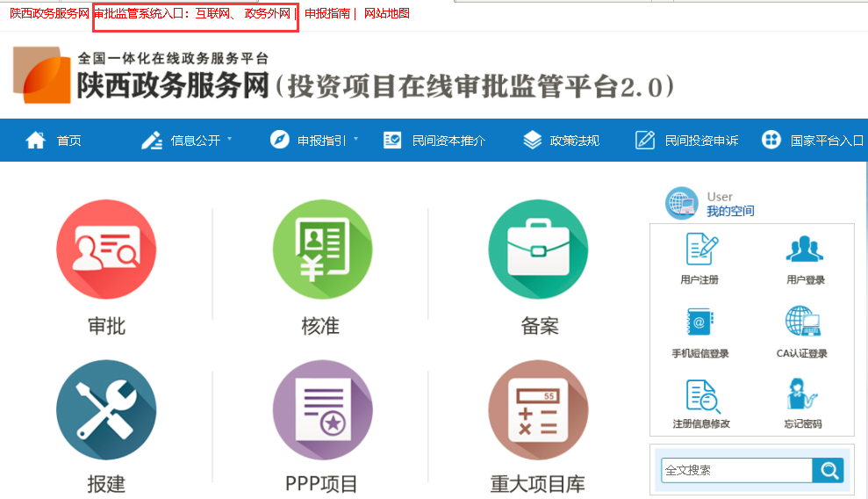868x499 pixels.
Task: Click the 注册信息修改 label
Action: click(x=701, y=423)
